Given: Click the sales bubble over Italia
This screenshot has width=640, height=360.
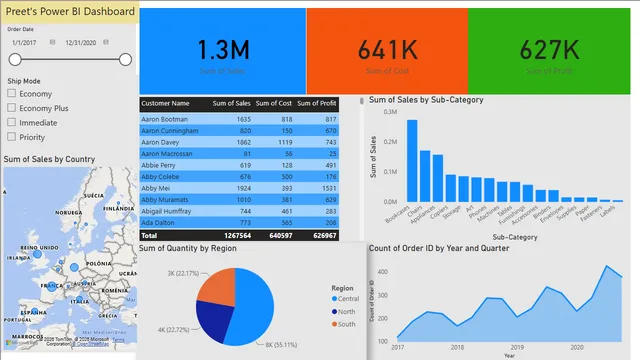Looking at the screenshot, I should pyautogui.click(x=80, y=300).
